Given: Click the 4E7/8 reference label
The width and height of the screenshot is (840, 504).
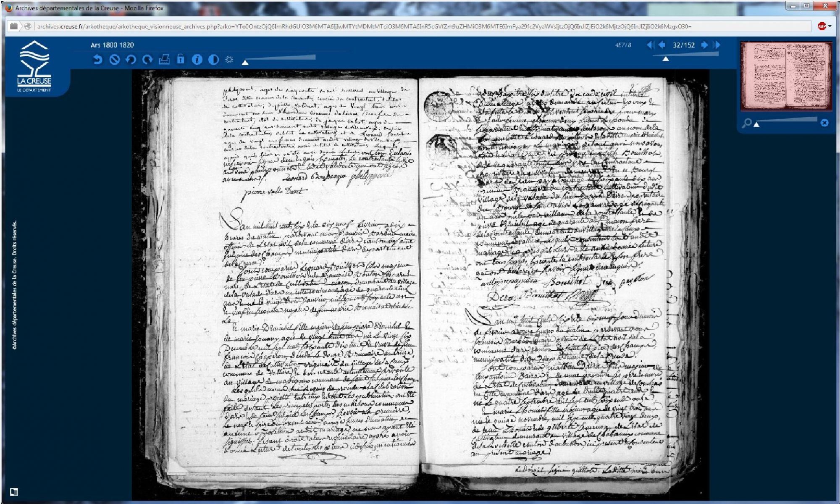Looking at the screenshot, I should [x=623, y=45].
